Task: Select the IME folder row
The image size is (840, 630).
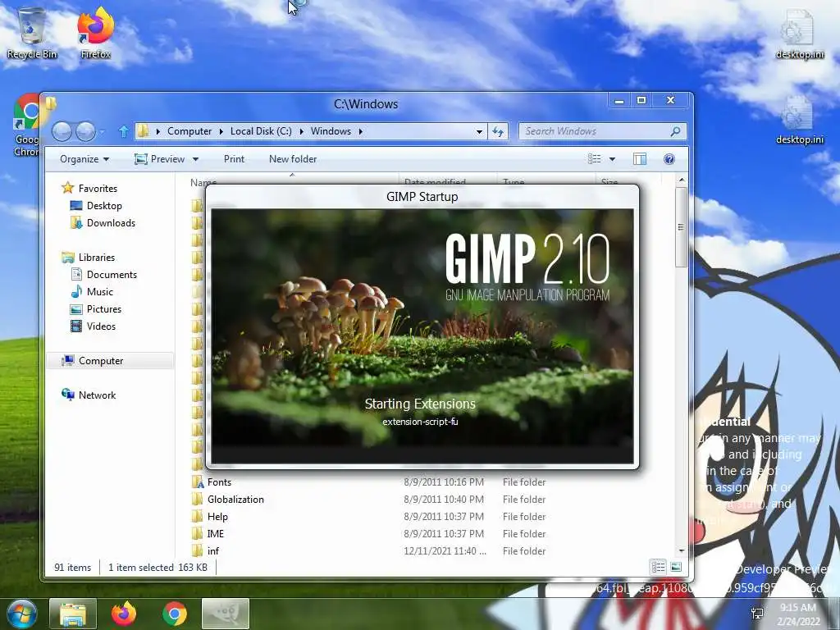Action: [x=370, y=533]
